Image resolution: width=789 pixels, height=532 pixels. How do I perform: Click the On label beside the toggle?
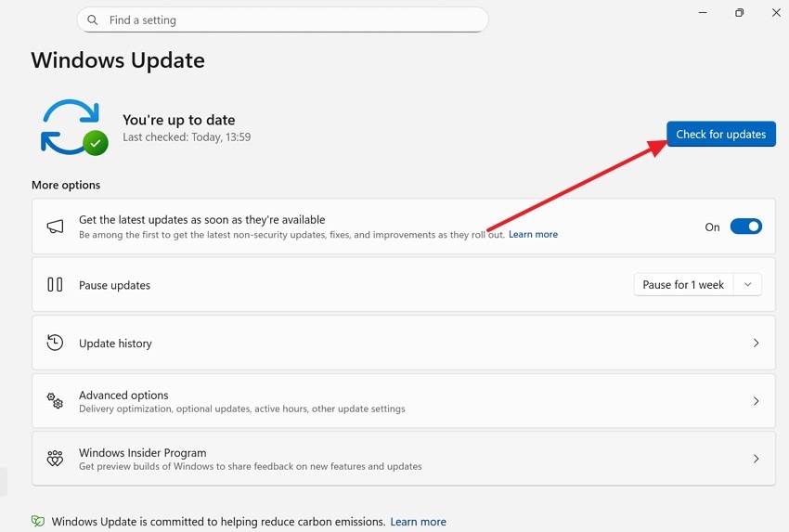(712, 227)
